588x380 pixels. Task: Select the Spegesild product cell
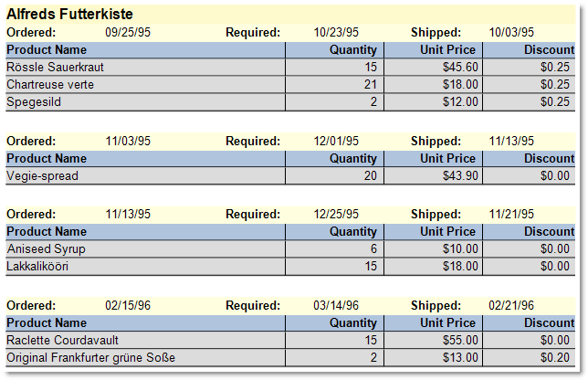[34, 101]
